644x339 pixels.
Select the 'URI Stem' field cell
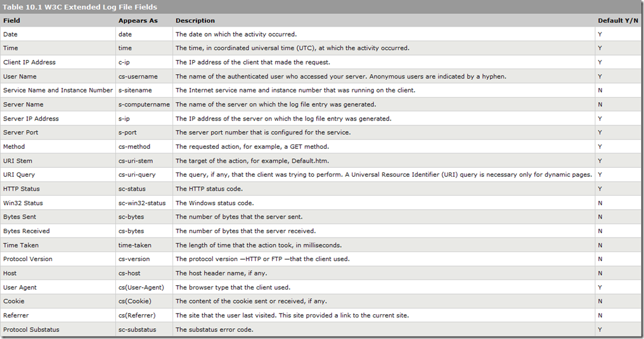tap(58, 161)
